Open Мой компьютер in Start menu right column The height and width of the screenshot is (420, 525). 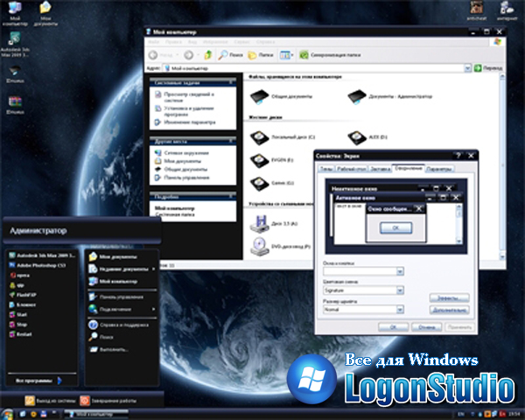pyautogui.click(x=113, y=282)
